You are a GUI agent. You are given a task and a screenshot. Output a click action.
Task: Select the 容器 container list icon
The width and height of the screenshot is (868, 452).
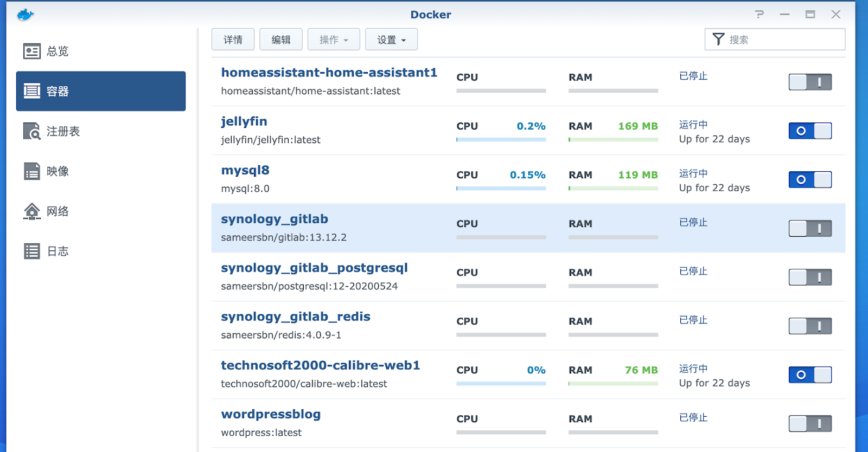[32, 91]
